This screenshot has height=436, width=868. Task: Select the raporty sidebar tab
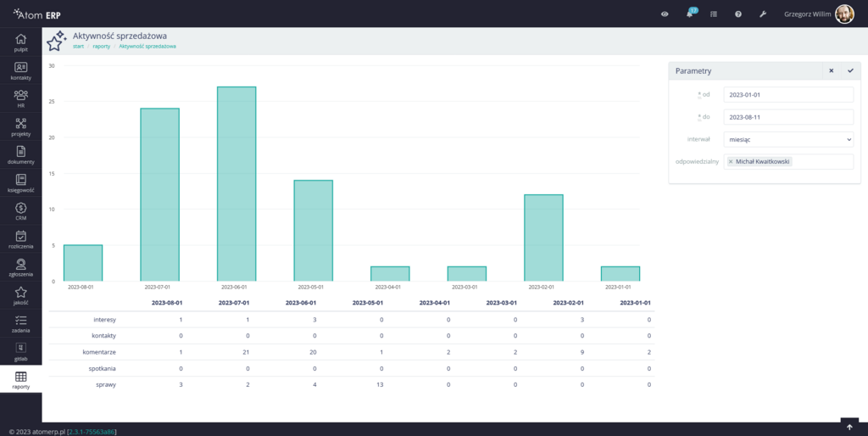click(x=20, y=379)
